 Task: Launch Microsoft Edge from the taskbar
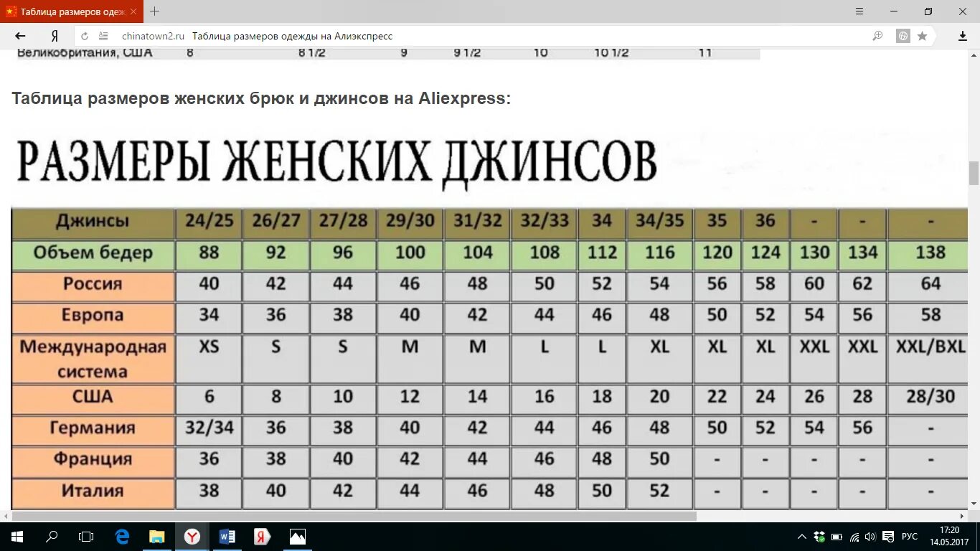point(122,537)
